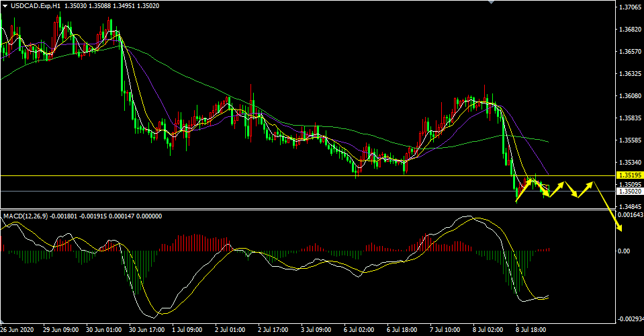This screenshot has height=336, width=644.
Task: Click the 2 Jul 17:00 time label
Action: 273,330
